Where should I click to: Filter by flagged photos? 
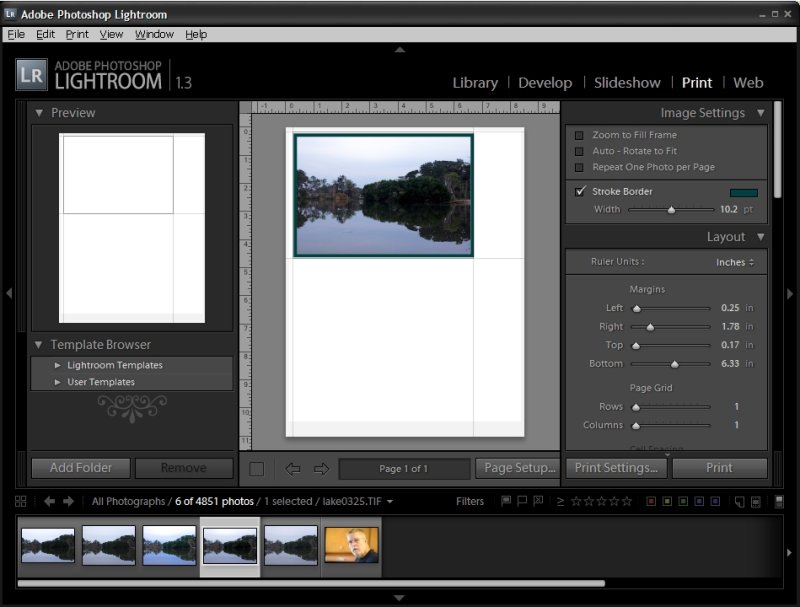click(506, 501)
